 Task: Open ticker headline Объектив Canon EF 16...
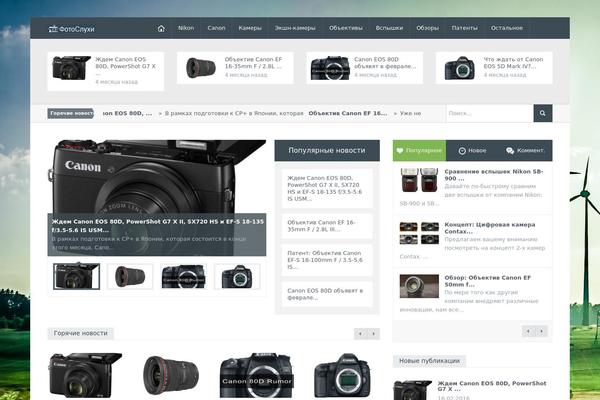click(347, 113)
